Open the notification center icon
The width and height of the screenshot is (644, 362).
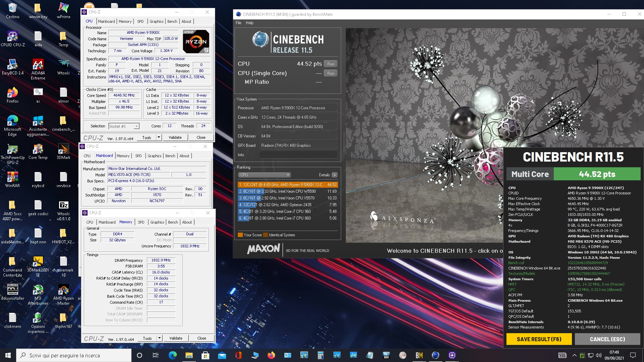point(633,355)
